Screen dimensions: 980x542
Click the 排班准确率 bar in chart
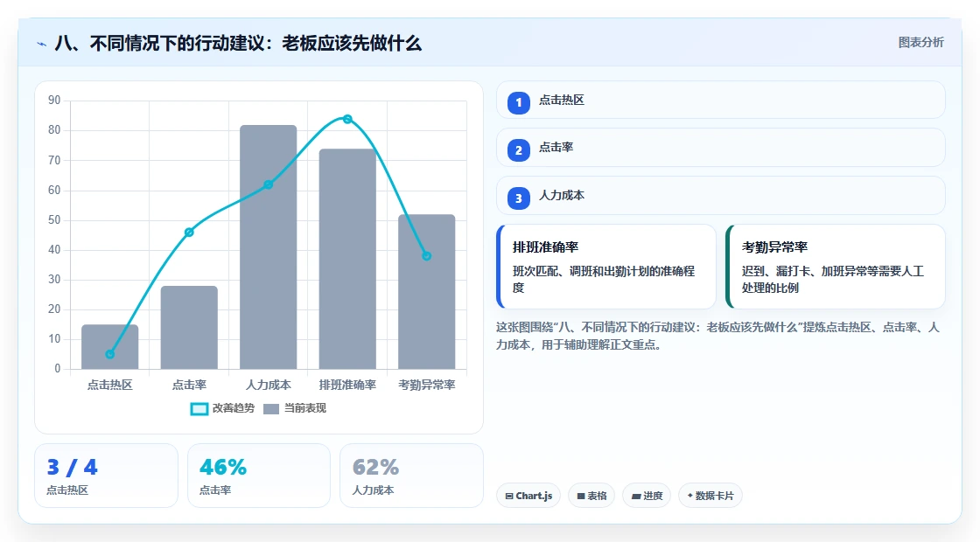pyautogui.click(x=347, y=259)
